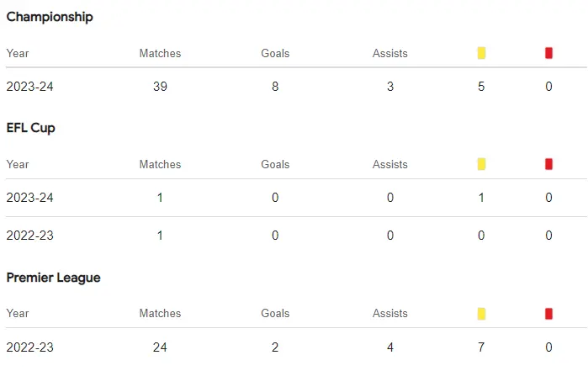
Task: Click the EFL Cup 2022-23 season row
Action: tap(29, 236)
